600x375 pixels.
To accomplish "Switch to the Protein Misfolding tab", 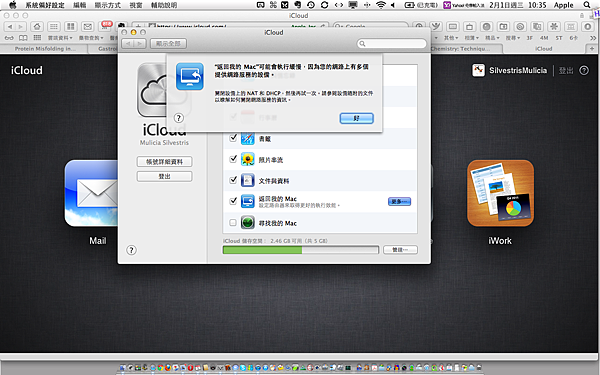I will click(x=45, y=49).
